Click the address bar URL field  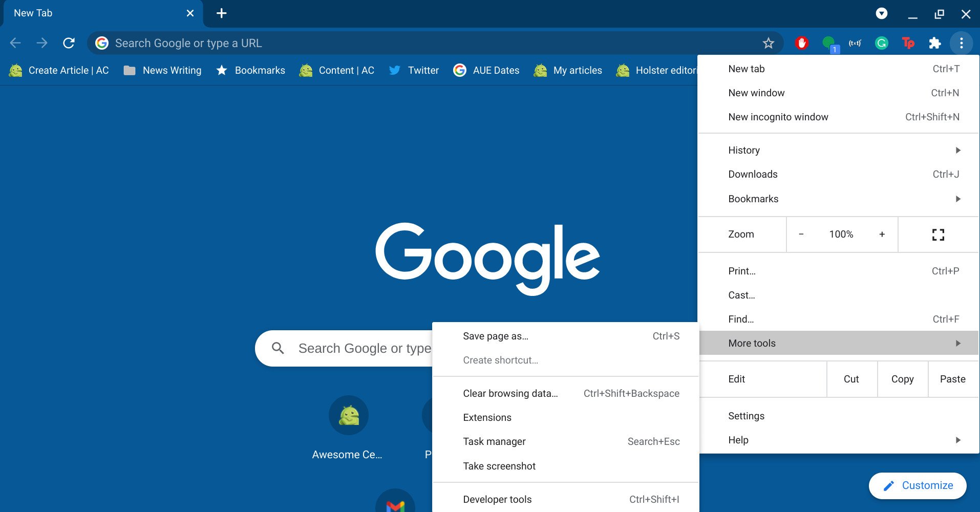(x=435, y=43)
